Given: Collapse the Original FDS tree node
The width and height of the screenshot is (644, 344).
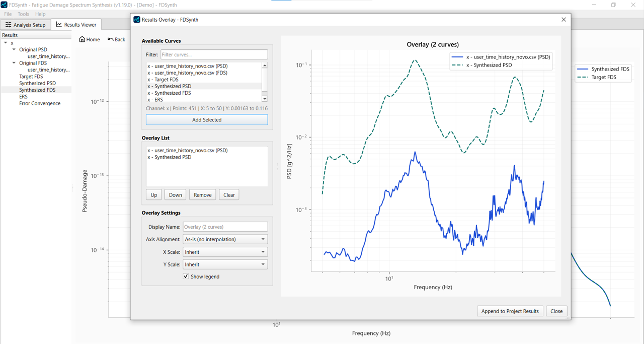Looking at the screenshot, I should (14, 63).
